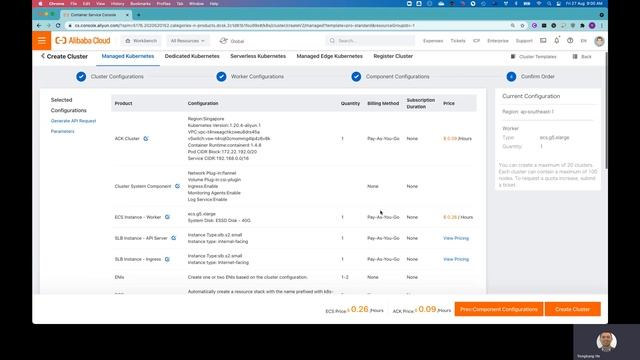The width and height of the screenshot is (640, 360).
Task: Open Cluster Templates
Action: click(x=533, y=57)
